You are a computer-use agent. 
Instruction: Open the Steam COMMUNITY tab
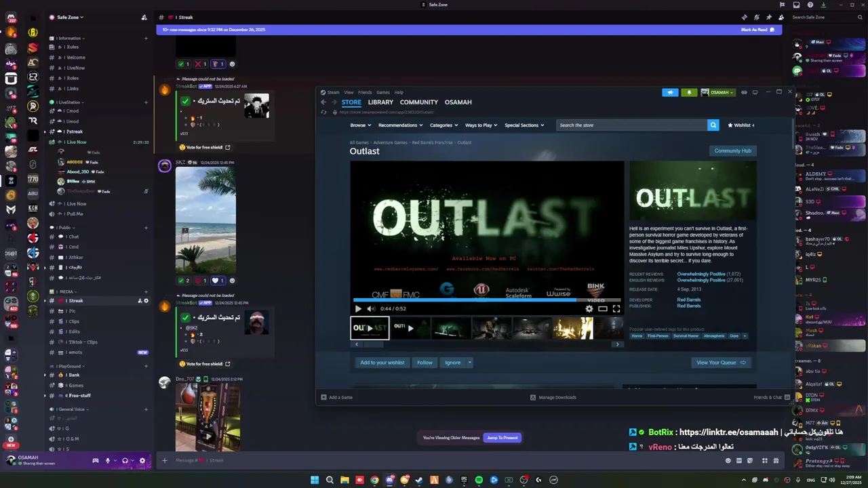418,102
